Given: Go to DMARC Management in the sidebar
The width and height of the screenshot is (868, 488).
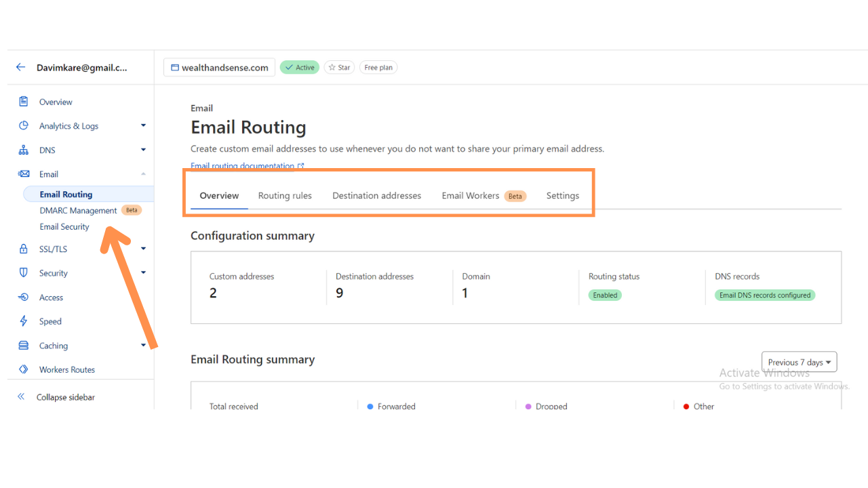Looking at the screenshot, I should point(77,210).
